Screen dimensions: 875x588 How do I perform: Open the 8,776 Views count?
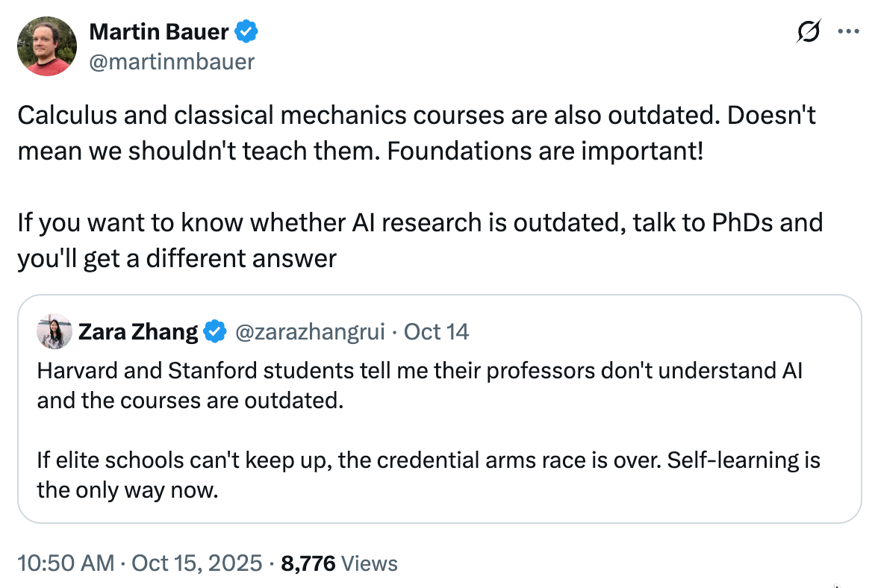pos(338,563)
